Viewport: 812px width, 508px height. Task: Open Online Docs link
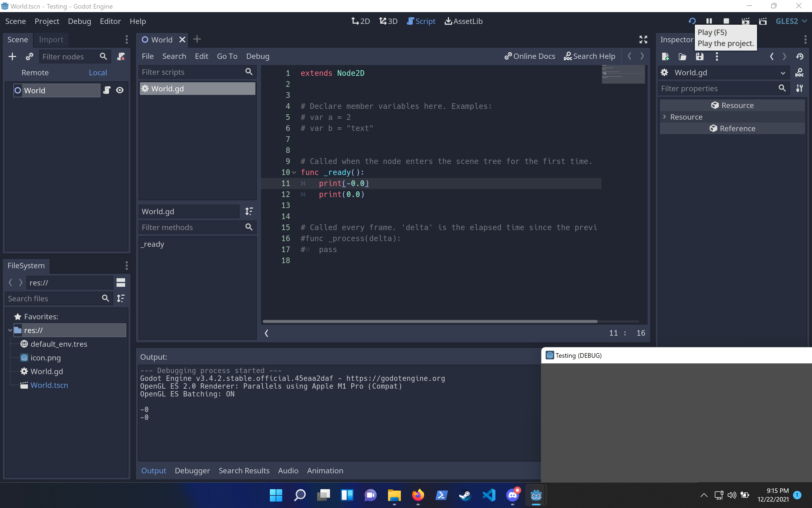[530, 56]
